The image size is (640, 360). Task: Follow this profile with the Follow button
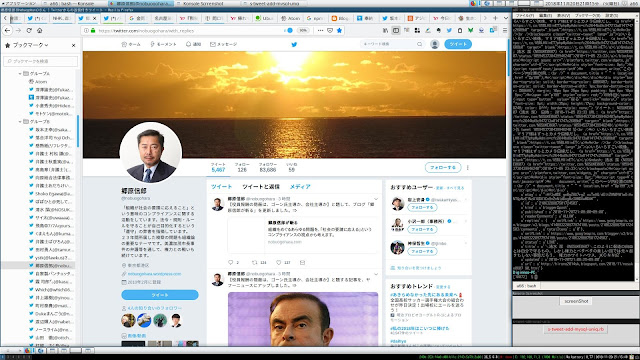[443, 168]
